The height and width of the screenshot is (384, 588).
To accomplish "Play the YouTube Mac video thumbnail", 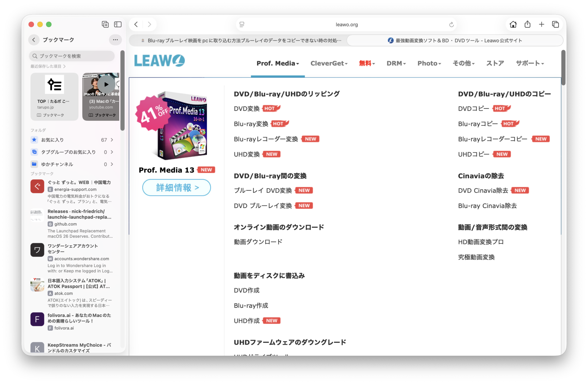I will pyautogui.click(x=106, y=85).
